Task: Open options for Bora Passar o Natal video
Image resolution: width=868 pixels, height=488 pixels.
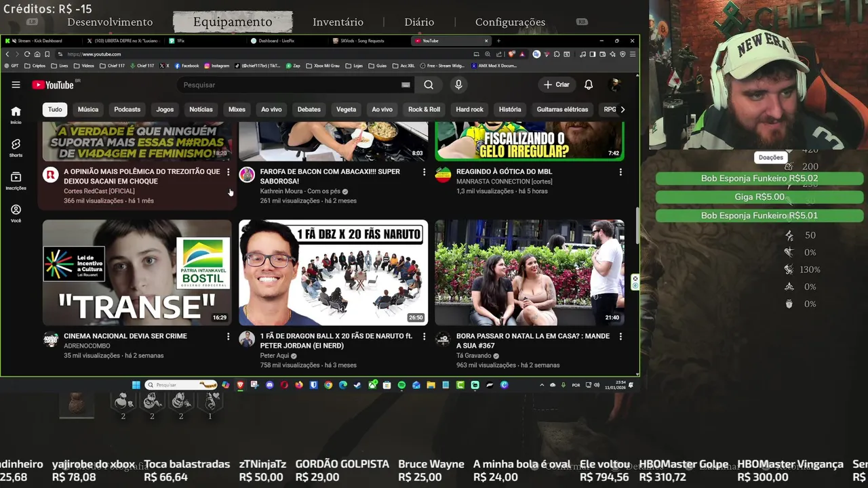Action: (620, 336)
